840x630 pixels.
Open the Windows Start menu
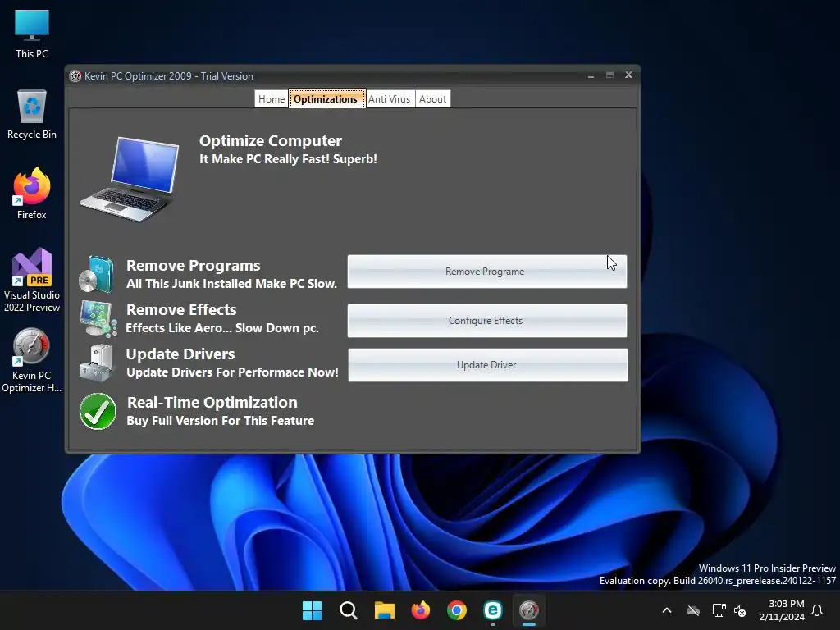tap(312, 610)
